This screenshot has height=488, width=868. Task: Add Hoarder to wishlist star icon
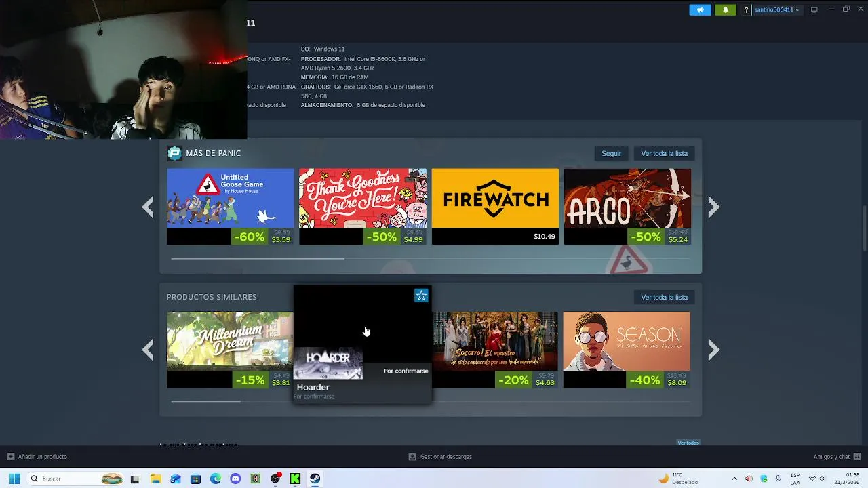[421, 296]
